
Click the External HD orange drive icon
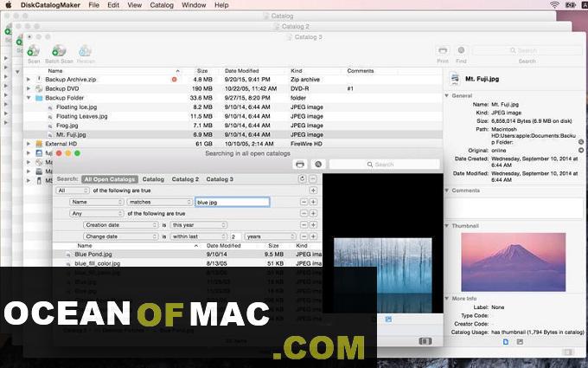coord(39,144)
